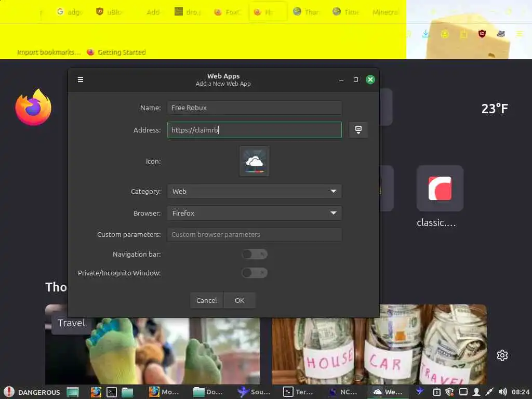Image resolution: width=532 pixels, height=399 pixels.
Task: Click the uBlock Origin shield toolbar icon
Action: [x=482, y=34]
